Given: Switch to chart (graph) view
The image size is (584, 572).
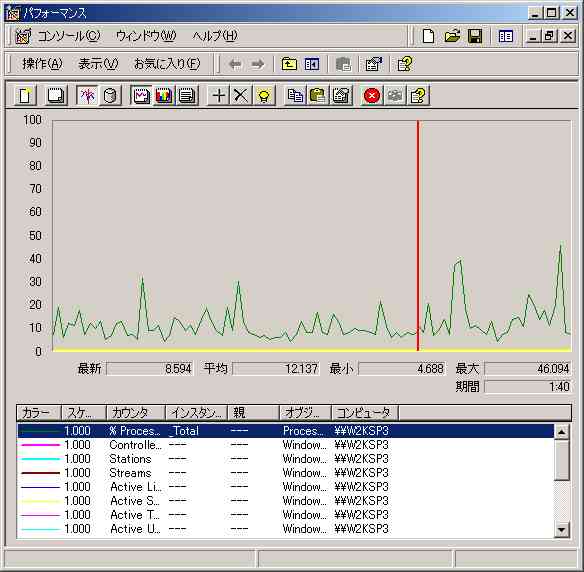Looking at the screenshot, I should click(141, 95).
